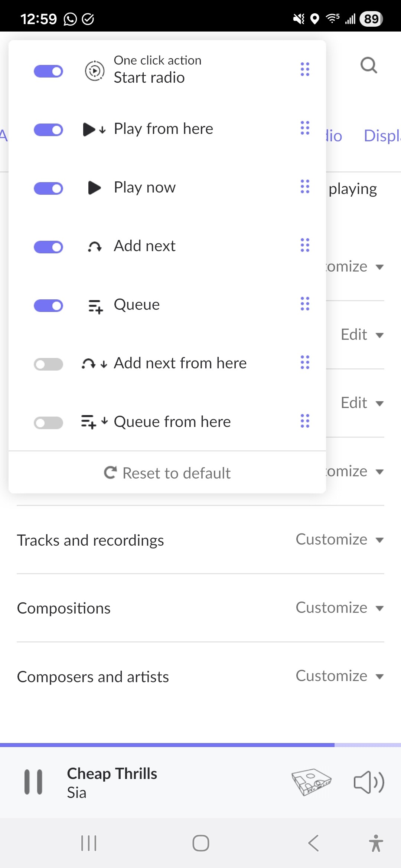
Task: Tap the Android back navigation arrow
Action: [314, 843]
